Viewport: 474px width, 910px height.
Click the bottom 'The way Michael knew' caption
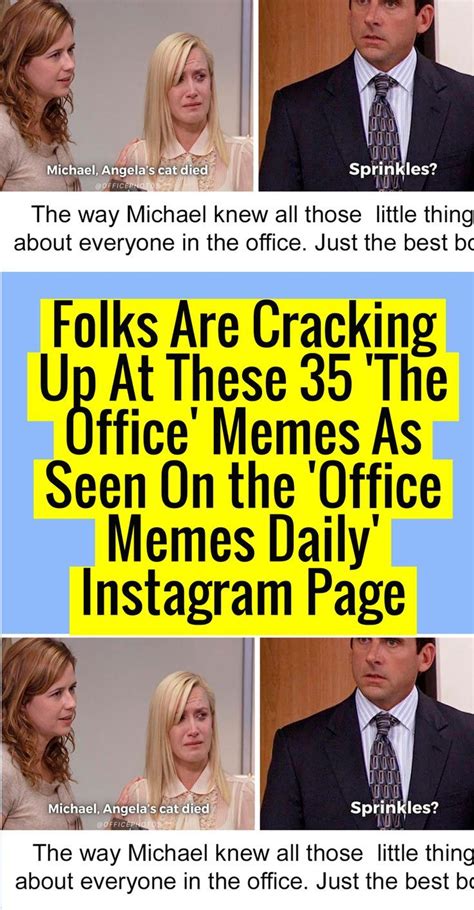click(244, 868)
